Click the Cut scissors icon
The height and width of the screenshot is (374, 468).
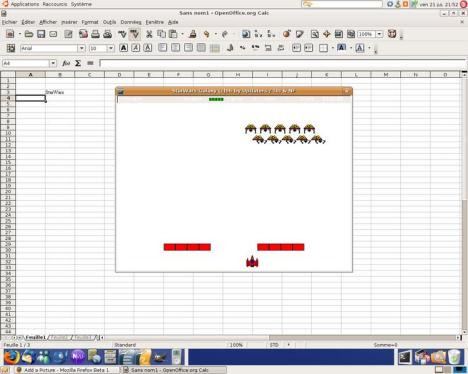(x=149, y=34)
